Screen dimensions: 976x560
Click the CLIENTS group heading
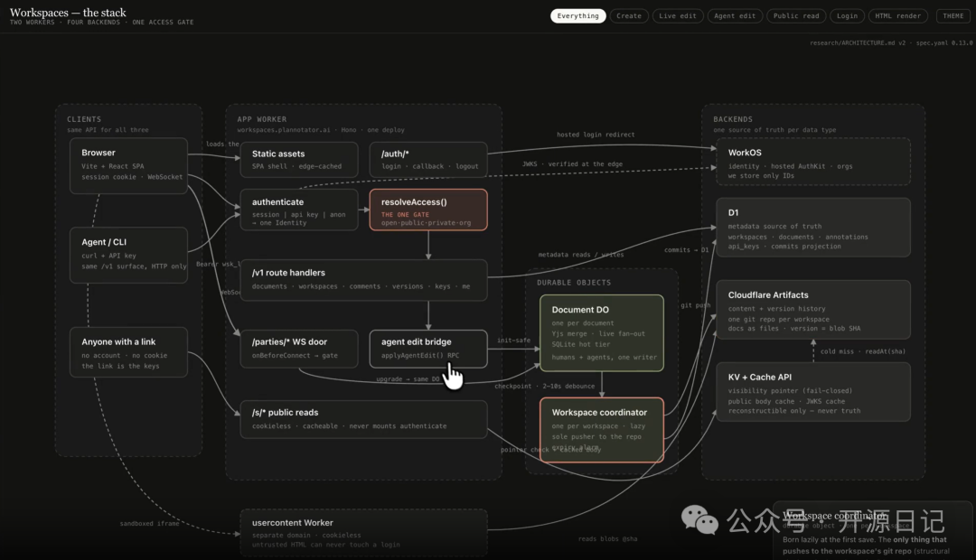pyautogui.click(x=84, y=119)
